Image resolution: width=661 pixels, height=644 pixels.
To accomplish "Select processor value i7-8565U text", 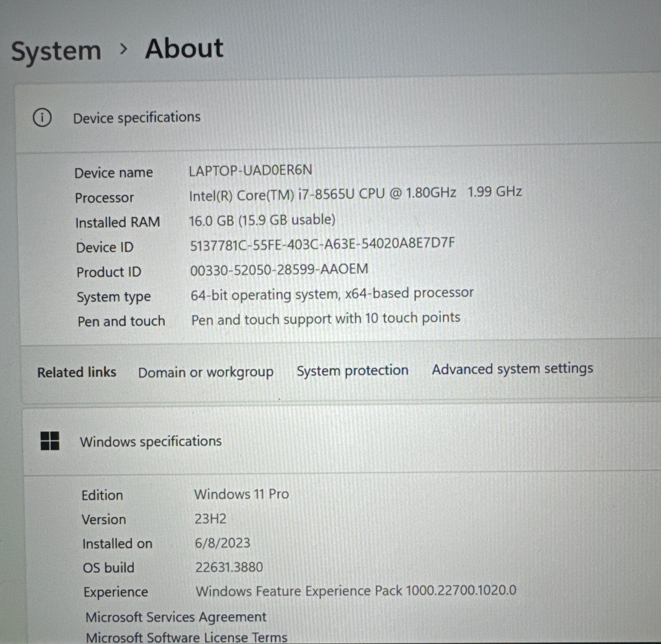I will tap(327, 194).
